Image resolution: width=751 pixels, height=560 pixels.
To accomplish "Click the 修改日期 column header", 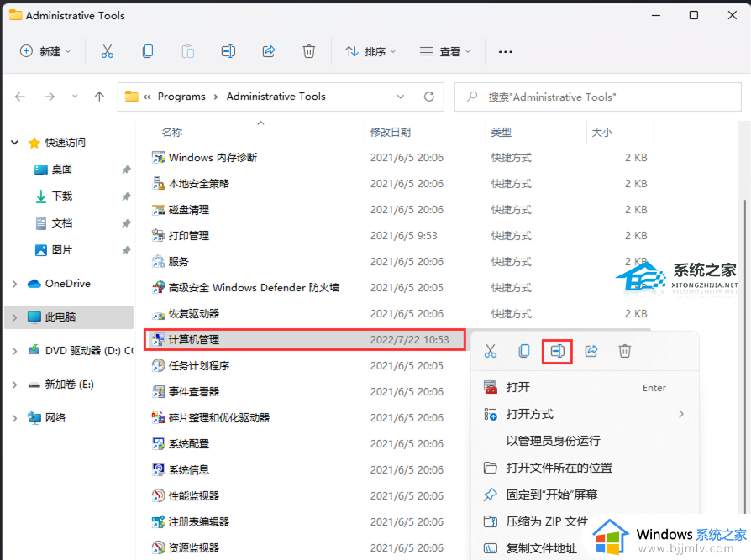I will point(391,132).
